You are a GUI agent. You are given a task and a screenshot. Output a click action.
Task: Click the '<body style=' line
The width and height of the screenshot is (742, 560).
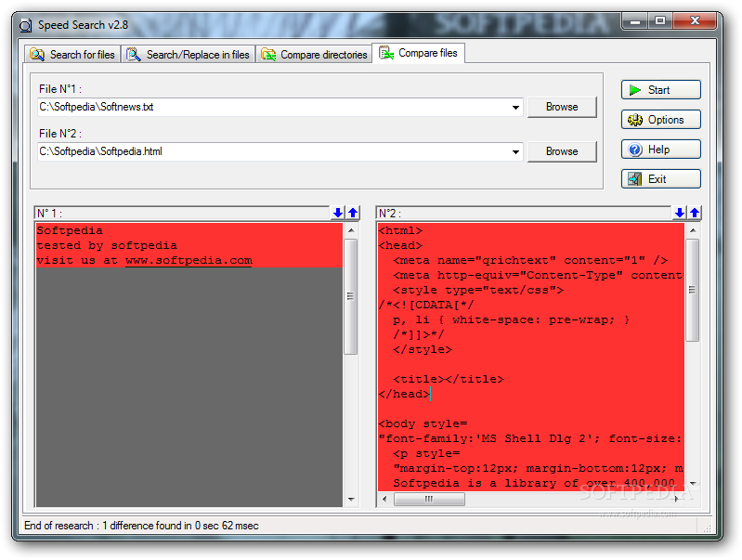coord(423,423)
